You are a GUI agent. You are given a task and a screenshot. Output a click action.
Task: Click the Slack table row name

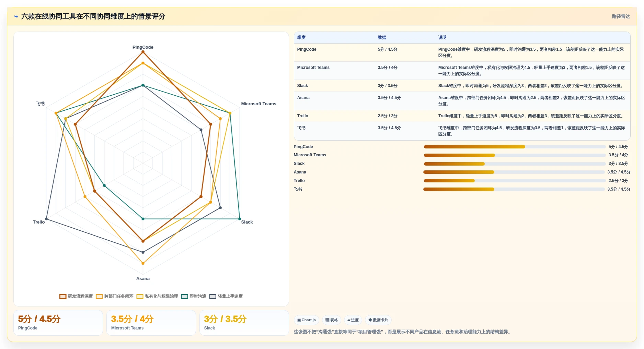point(302,86)
